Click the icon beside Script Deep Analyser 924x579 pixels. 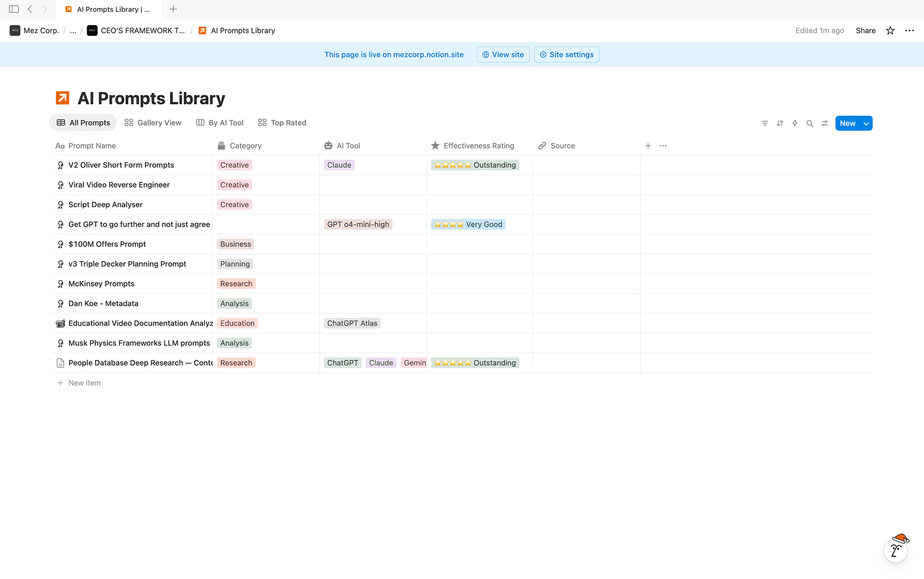click(60, 205)
